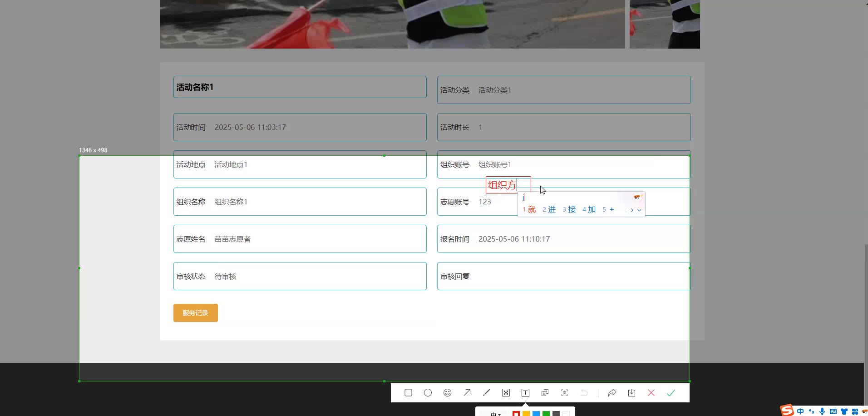Save screenshot with the download icon
This screenshot has width=868, height=416.
[631, 393]
